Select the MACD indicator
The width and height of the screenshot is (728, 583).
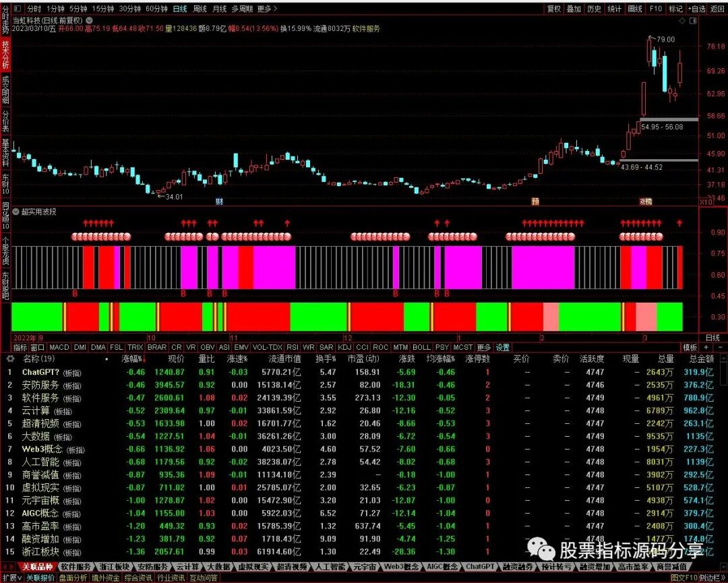pyautogui.click(x=59, y=347)
